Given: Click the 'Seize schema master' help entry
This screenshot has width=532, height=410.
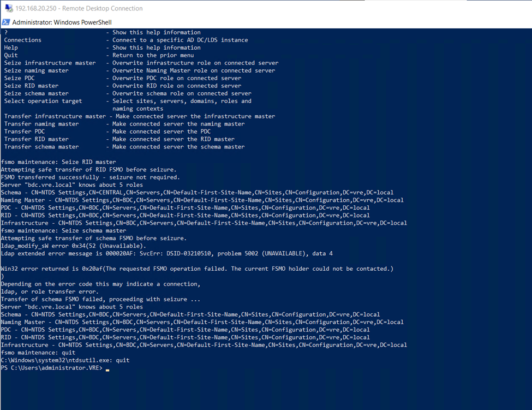Looking at the screenshot, I should coord(37,93).
